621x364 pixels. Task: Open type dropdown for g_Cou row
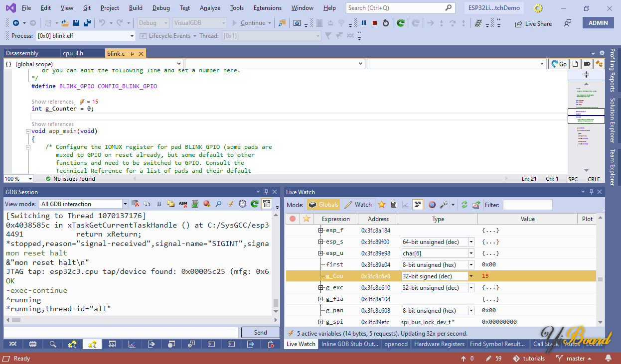pos(471,276)
